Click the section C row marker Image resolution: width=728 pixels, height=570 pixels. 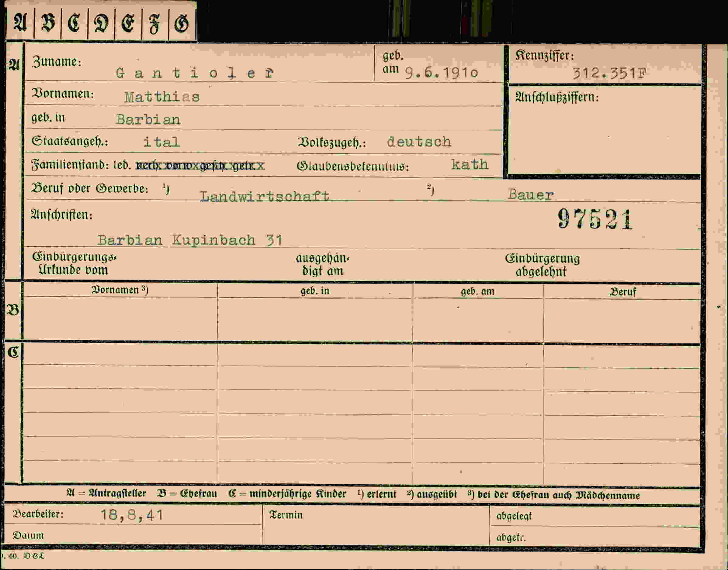13,352
